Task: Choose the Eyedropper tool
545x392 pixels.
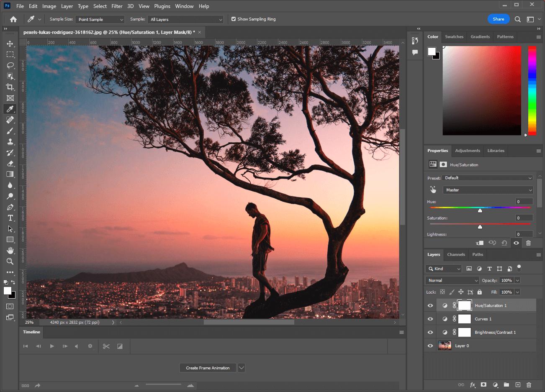Action: click(x=10, y=109)
